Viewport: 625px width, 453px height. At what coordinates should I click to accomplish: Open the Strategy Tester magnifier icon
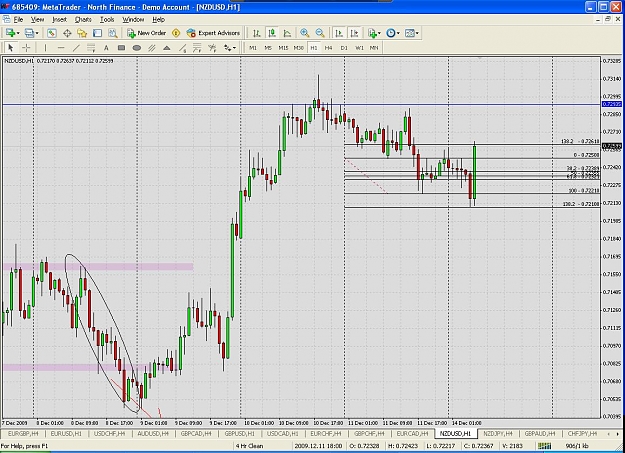(113, 33)
